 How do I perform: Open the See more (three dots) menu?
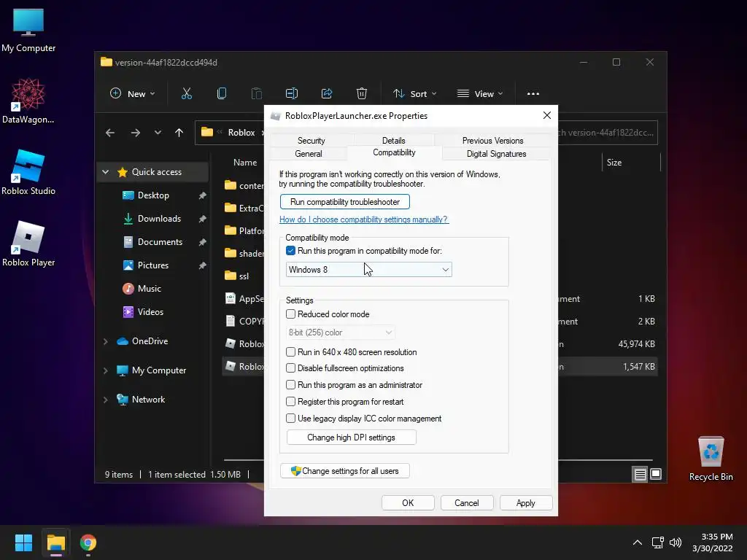click(533, 94)
